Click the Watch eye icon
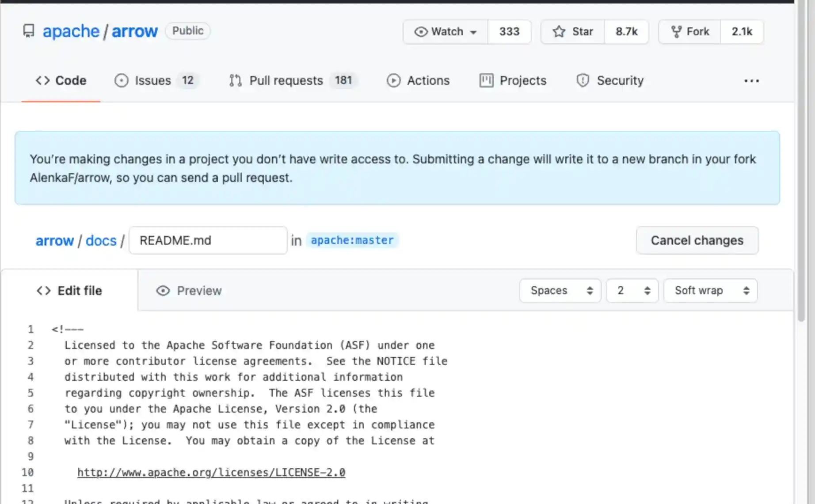This screenshot has width=815, height=504. click(x=420, y=31)
